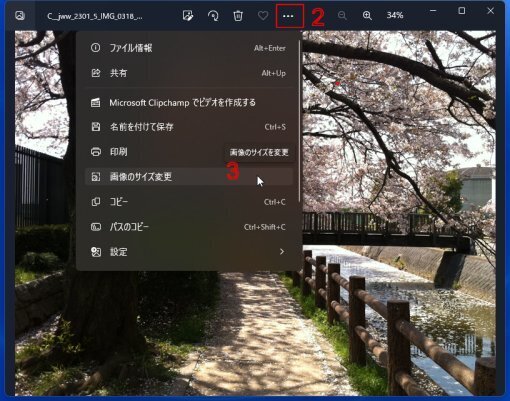Click the edit image icon in toolbar
This screenshot has height=401, width=510.
pos(188,16)
